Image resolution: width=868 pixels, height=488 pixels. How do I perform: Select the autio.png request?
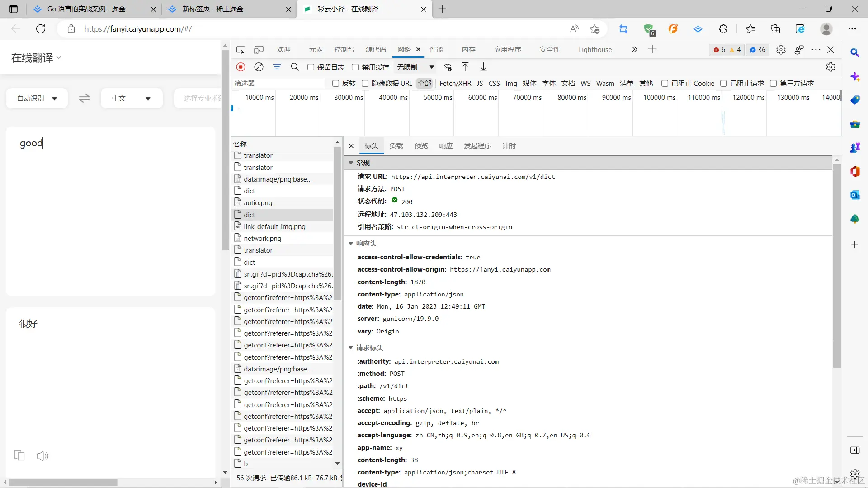(x=283, y=203)
